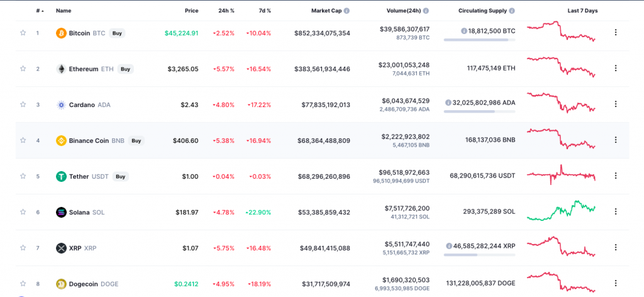Viewport: 644px width, 297px height.
Task: Click XRP's circulating supply progress bar
Action: (479, 255)
